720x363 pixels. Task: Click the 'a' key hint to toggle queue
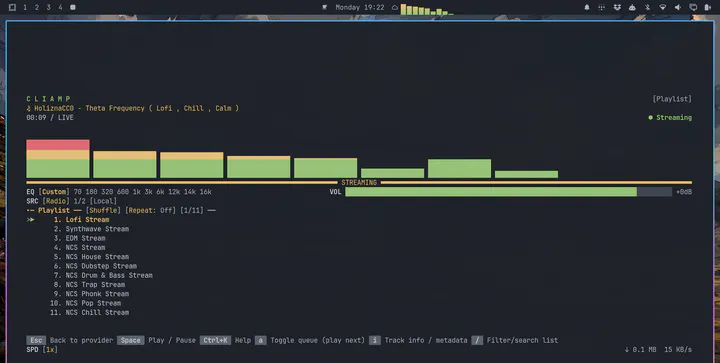click(260, 341)
